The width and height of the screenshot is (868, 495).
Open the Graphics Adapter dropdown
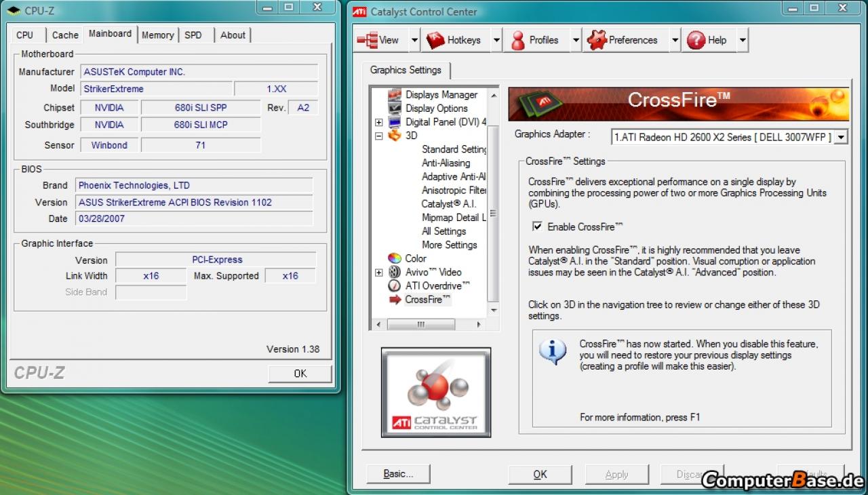(841, 137)
